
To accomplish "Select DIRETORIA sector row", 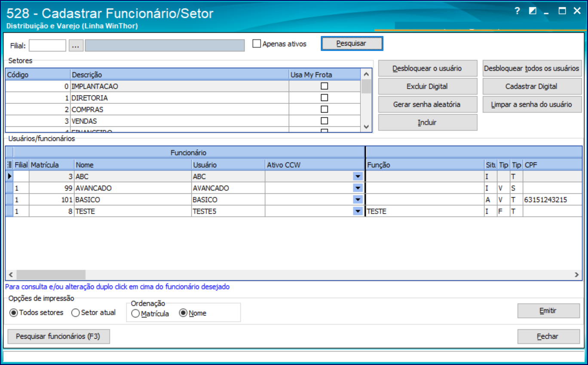I will (183, 97).
